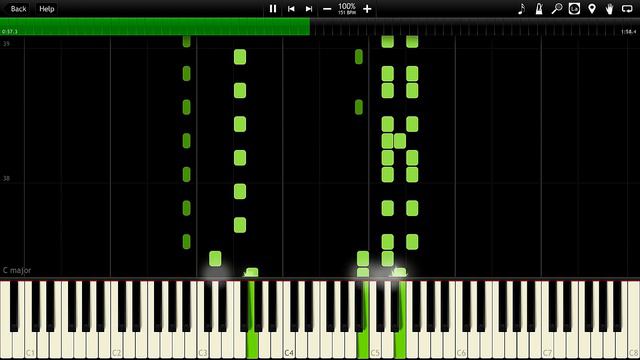
Task: Click the total duration 1:58 label
Action: point(629,31)
